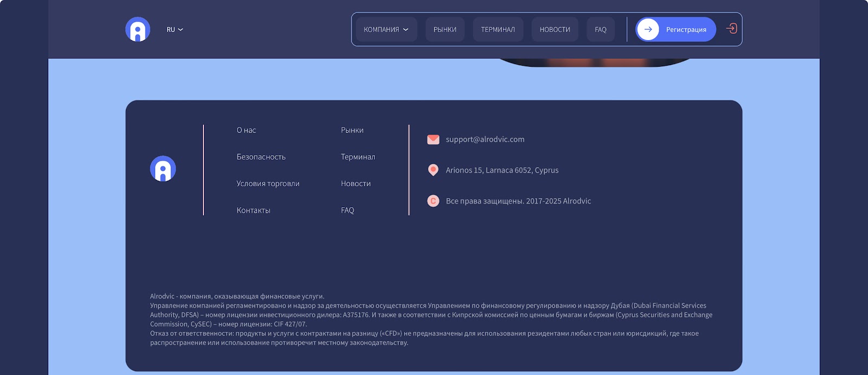The width and height of the screenshot is (868, 375).
Task: Click the Alrodvic logo in the footer
Action: [x=163, y=169]
